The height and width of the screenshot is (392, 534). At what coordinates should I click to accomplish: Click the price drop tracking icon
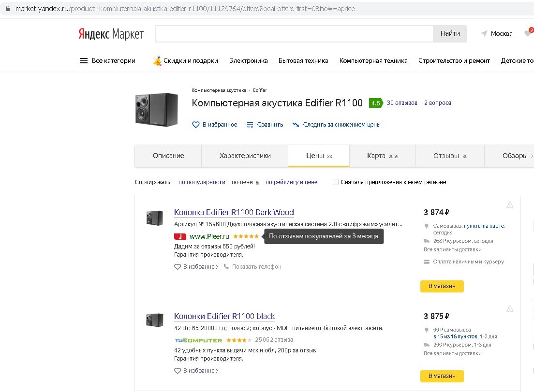pyautogui.click(x=296, y=125)
